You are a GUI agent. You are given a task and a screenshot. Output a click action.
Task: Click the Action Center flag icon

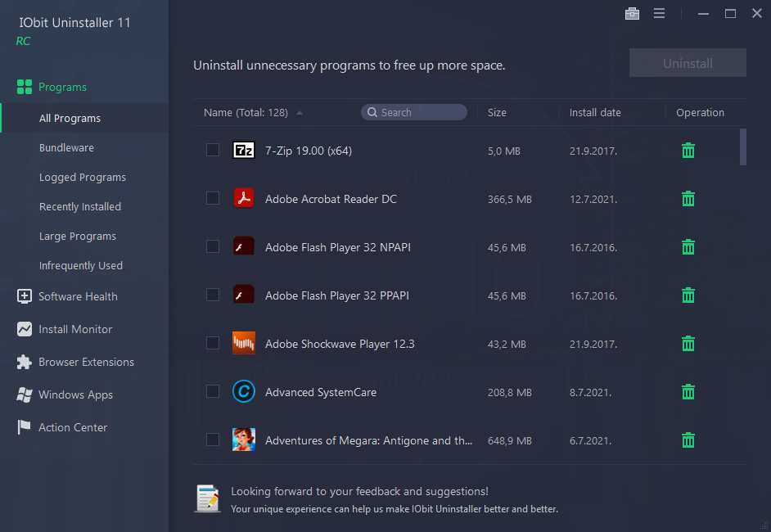tap(24, 427)
